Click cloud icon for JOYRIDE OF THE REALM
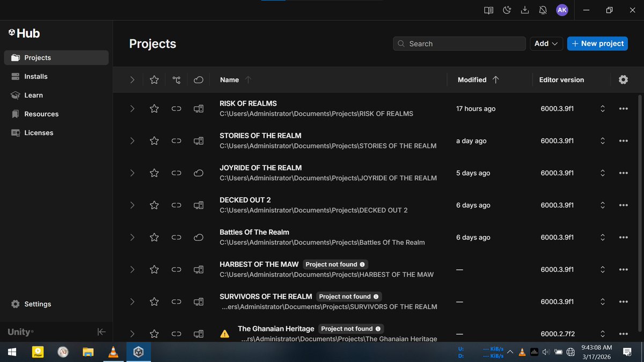 click(x=199, y=173)
